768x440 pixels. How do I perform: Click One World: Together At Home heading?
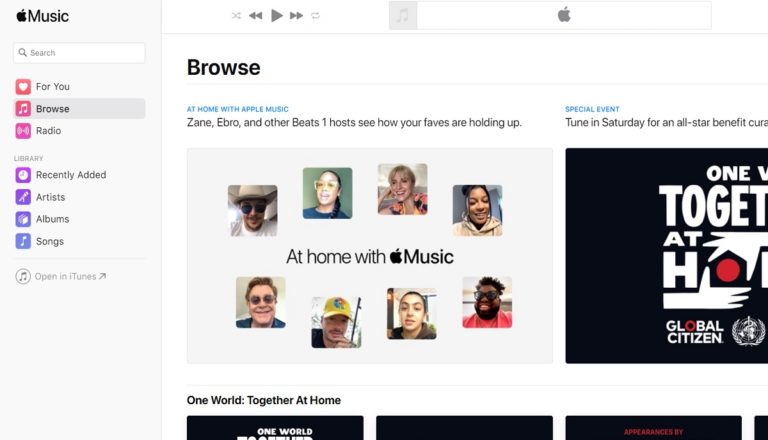pos(264,400)
